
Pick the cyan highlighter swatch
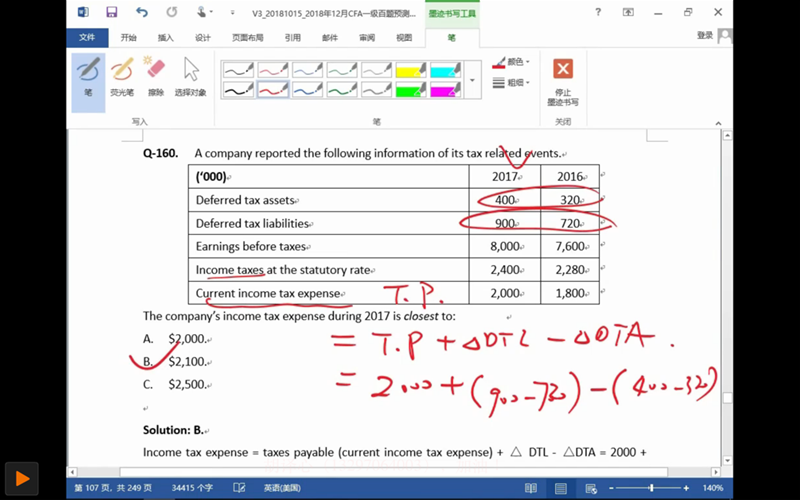(x=445, y=69)
